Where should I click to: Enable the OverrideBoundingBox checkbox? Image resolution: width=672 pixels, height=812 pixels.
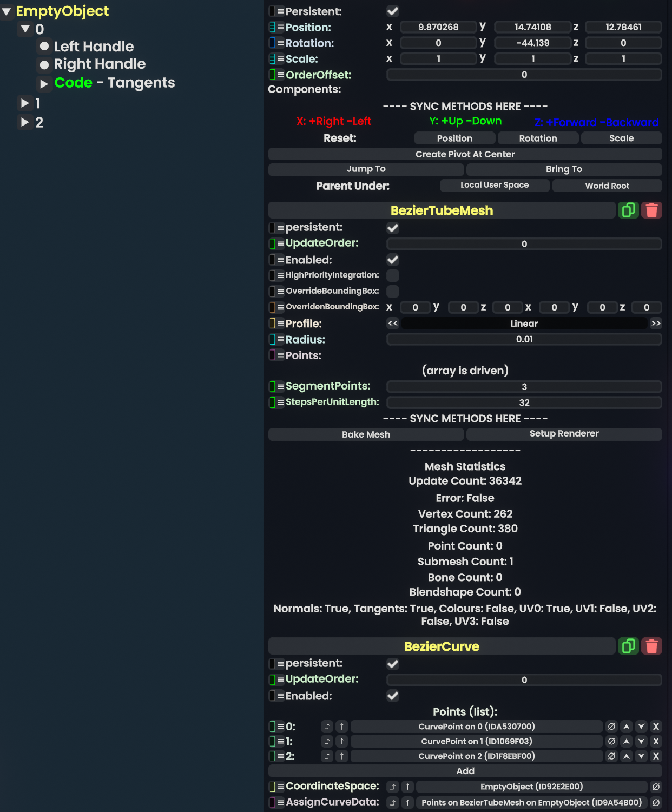(393, 291)
